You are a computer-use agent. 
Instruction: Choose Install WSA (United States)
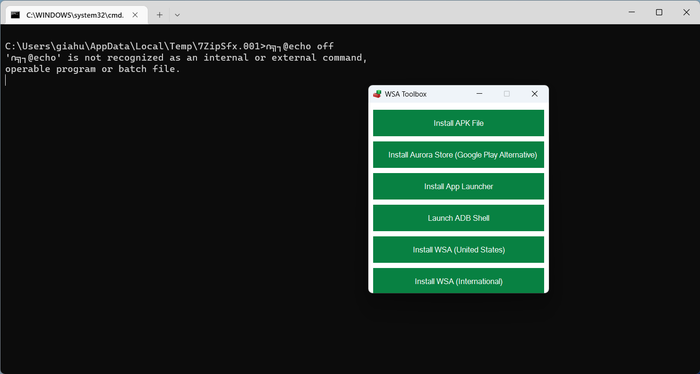point(458,249)
